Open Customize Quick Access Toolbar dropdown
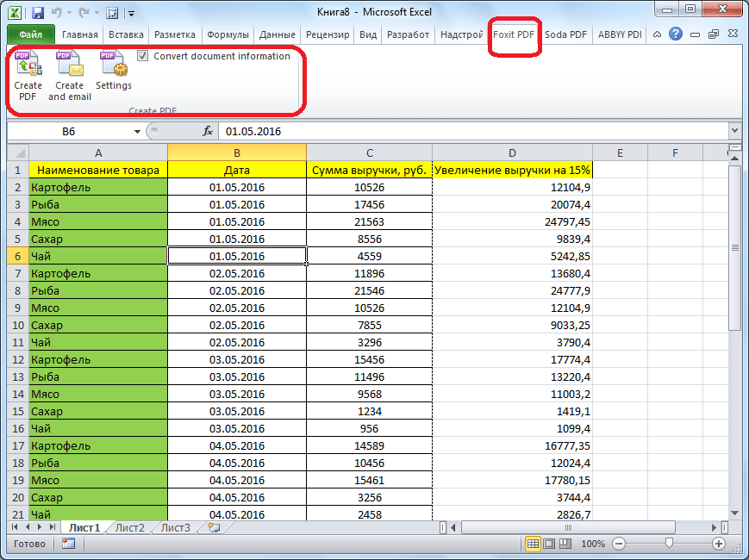Viewport: 749px width, 560px height. pyautogui.click(x=130, y=14)
